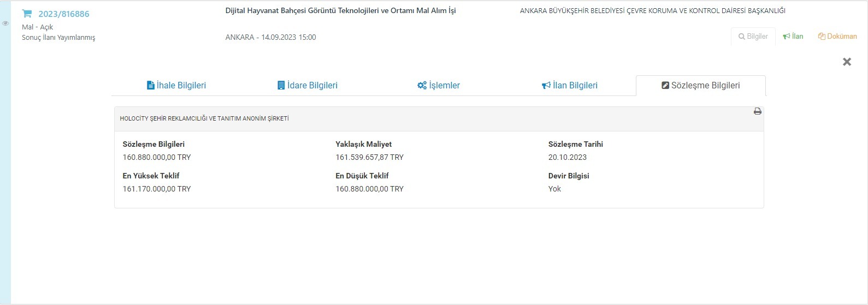Viewport: 868px width, 305px height.
Task: Click the shopping cart icon beside the tender number
Action: point(27,14)
